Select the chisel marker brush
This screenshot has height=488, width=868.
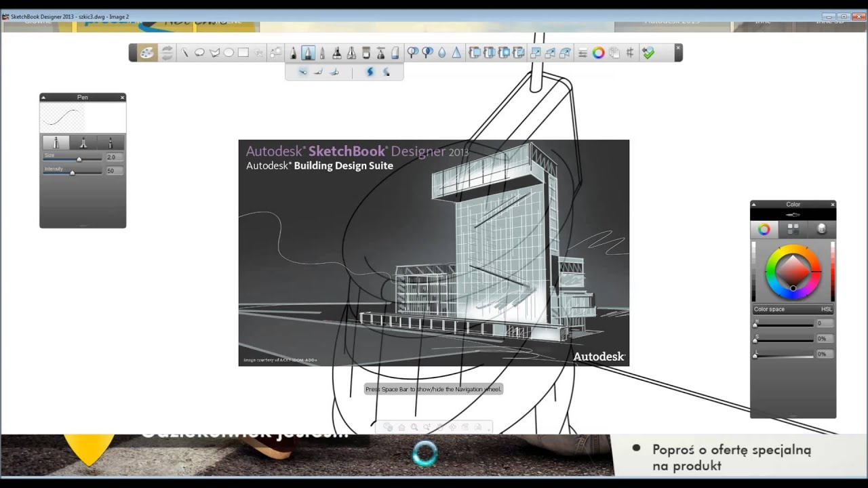coord(337,53)
